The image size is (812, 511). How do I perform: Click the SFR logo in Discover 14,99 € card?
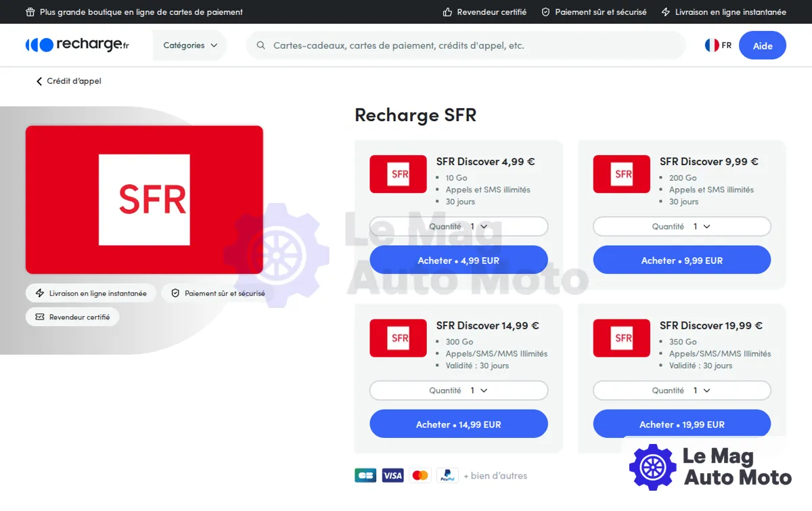(398, 338)
